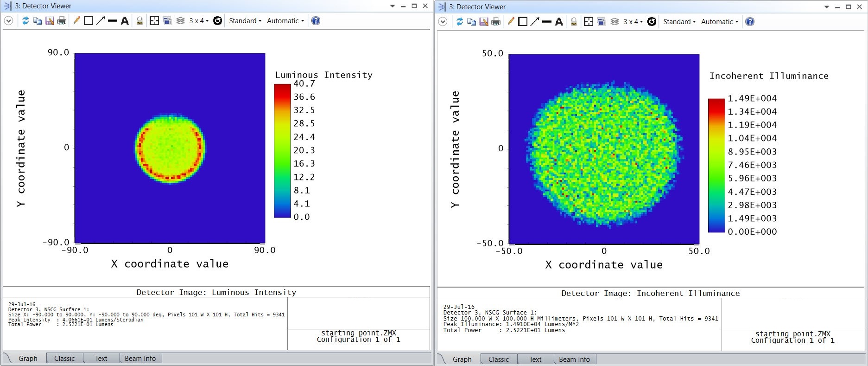Select arrow draw tool in right viewer
The height and width of the screenshot is (366, 868).
point(535,22)
